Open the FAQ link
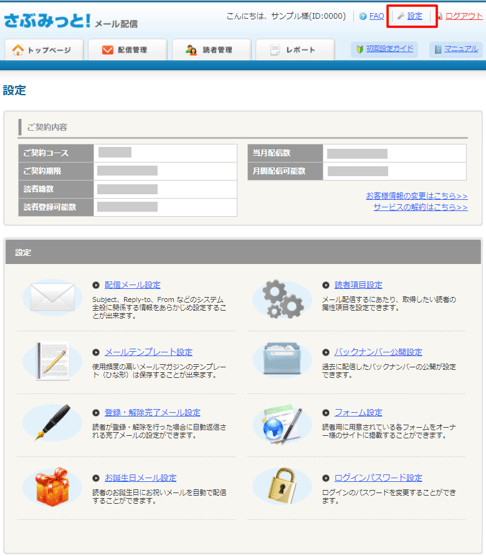Image resolution: width=486 pixels, height=556 pixels. (376, 16)
